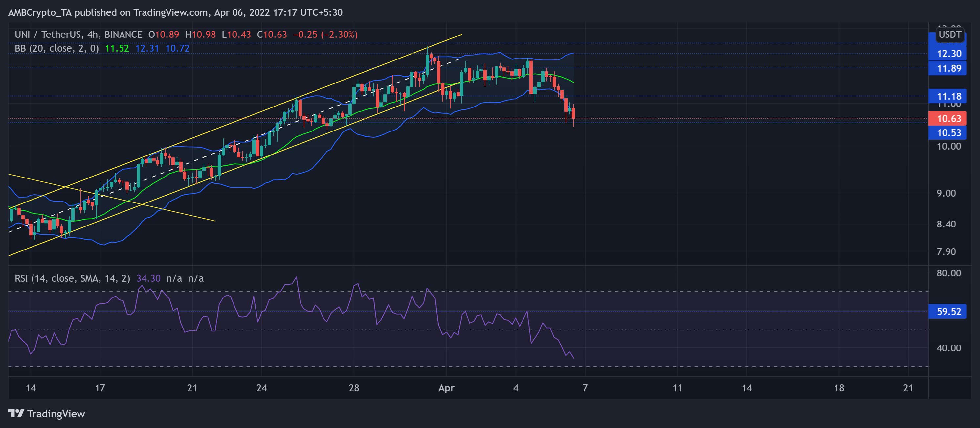Image resolution: width=980 pixels, height=428 pixels.
Task: Click the blue 12.30 price level label
Action: pyautogui.click(x=948, y=54)
